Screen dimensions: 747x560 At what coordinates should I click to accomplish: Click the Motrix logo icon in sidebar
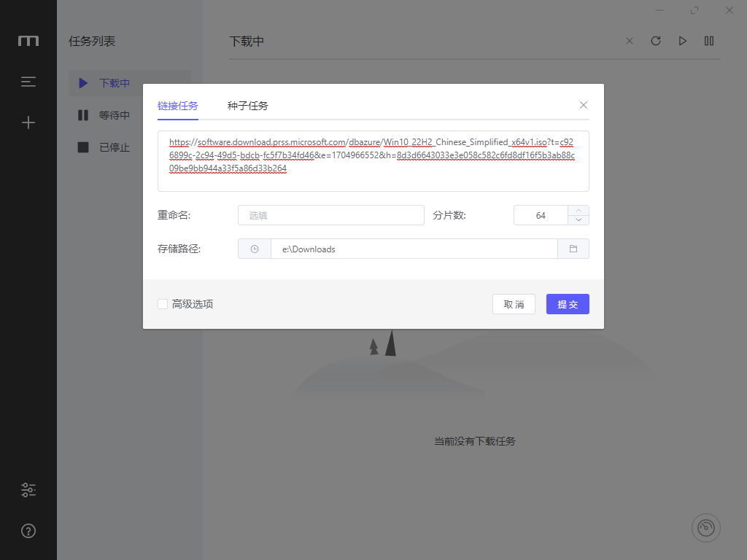coord(28,41)
